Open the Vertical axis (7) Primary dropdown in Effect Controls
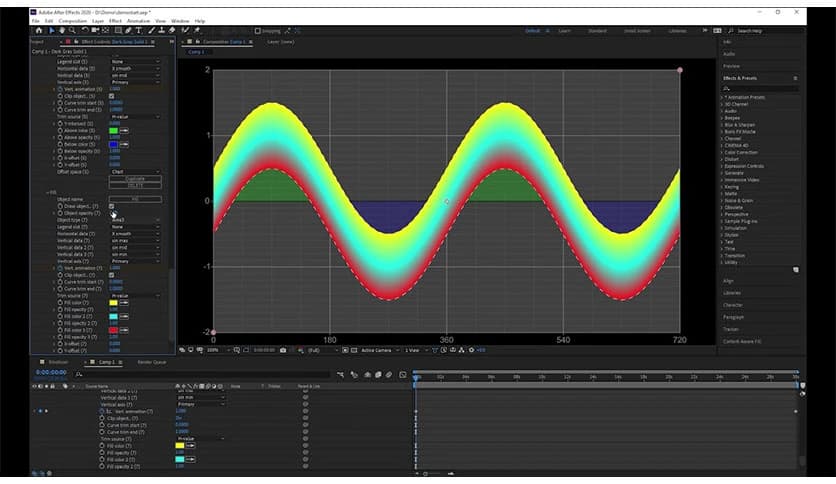 (x=135, y=261)
